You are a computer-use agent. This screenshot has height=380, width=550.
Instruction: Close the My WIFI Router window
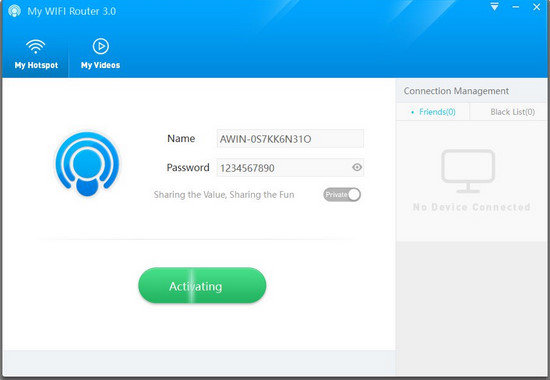coord(537,7)
